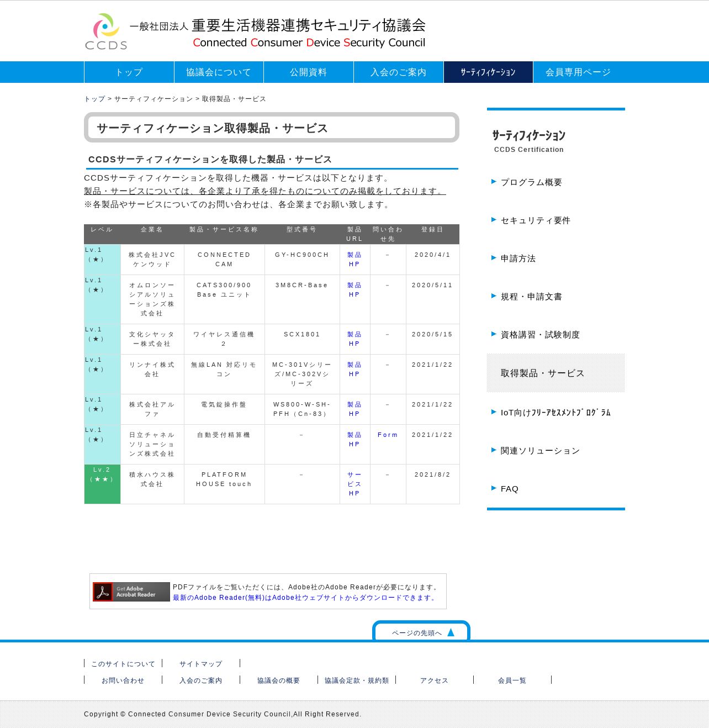Open the 協議会について navigation tab
This screenshot has height=728, width=709.
(x=219, y=72)
